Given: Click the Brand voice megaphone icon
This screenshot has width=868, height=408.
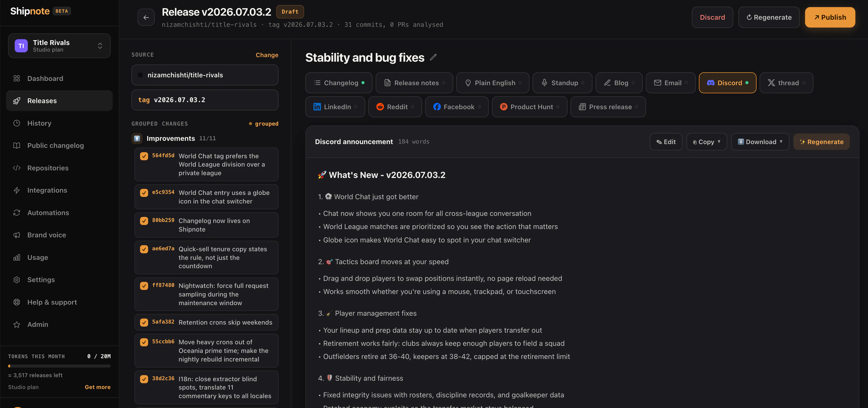Looking at the screenshot, I should tap(16, 235).
